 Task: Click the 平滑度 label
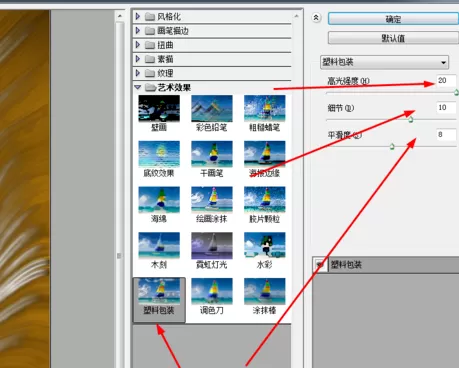tap(344, 135)
